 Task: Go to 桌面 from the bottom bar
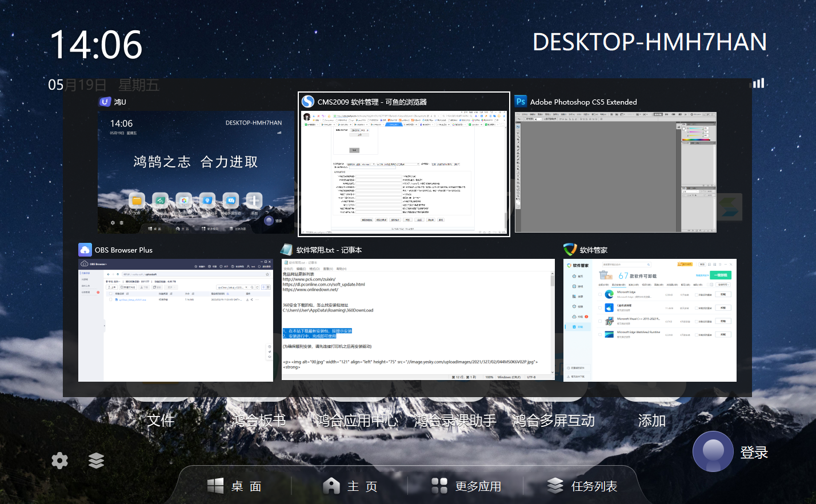pyautogui.click(x=234, y=486)
